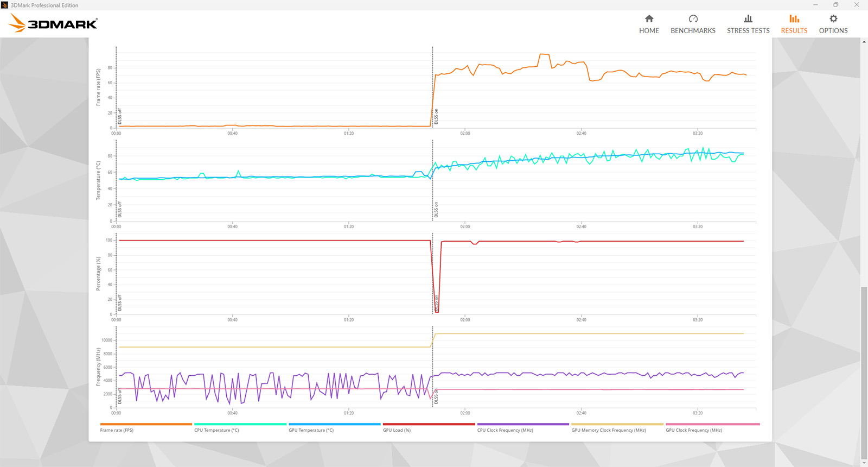Open Options via the gear icon
The width and height of the screenshot is (868, 467).
(833, 19)
